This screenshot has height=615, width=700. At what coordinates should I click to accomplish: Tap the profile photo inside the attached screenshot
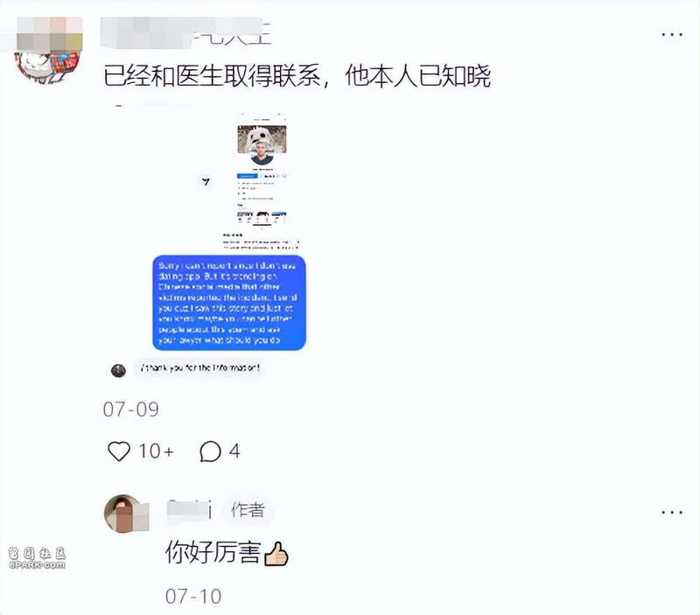(x=262, y=145)
